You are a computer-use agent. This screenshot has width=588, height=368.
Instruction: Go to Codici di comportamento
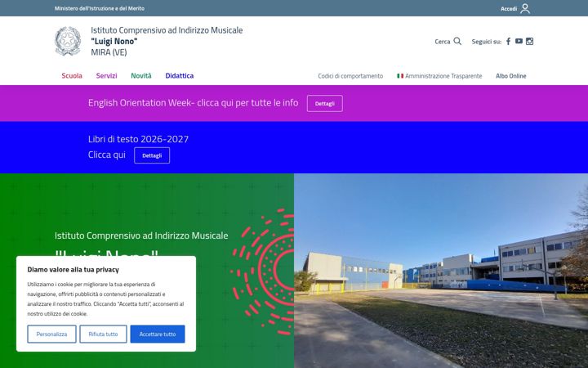click(x=350, y=76)
